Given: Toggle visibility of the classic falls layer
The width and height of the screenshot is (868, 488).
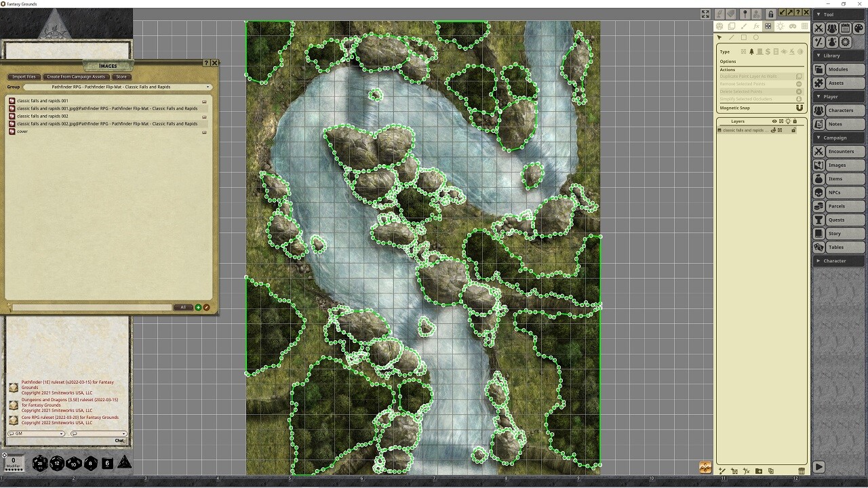Looking at the screenshot, I should [x=773, y=130].
